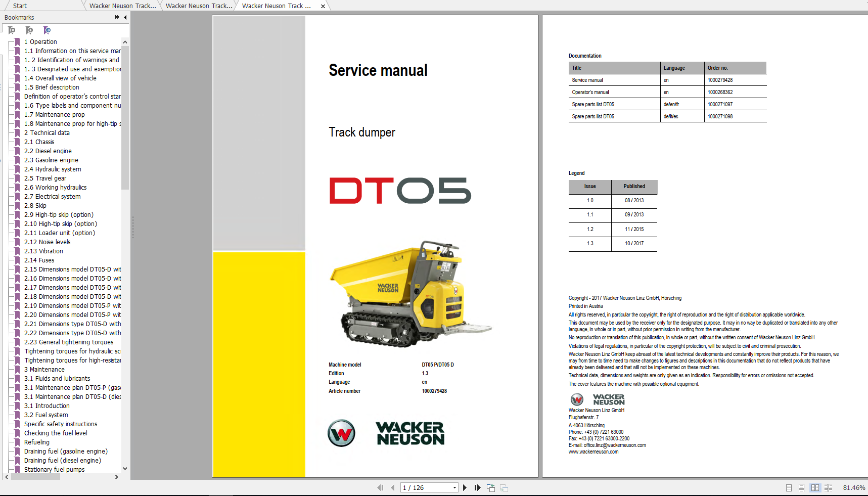Collapse the Bookmarks panel with left arrow
Viewport: 868px width, 496px height.
point(125,17)
